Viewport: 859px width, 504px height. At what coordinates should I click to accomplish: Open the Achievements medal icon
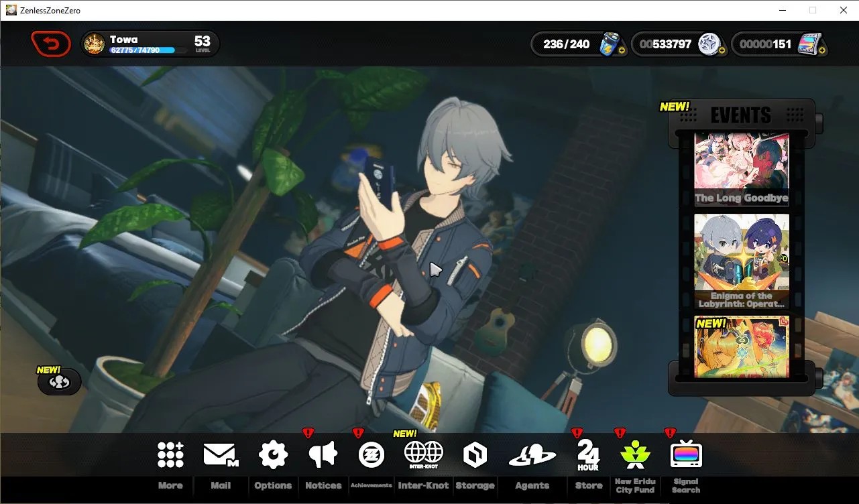point(370,454)
